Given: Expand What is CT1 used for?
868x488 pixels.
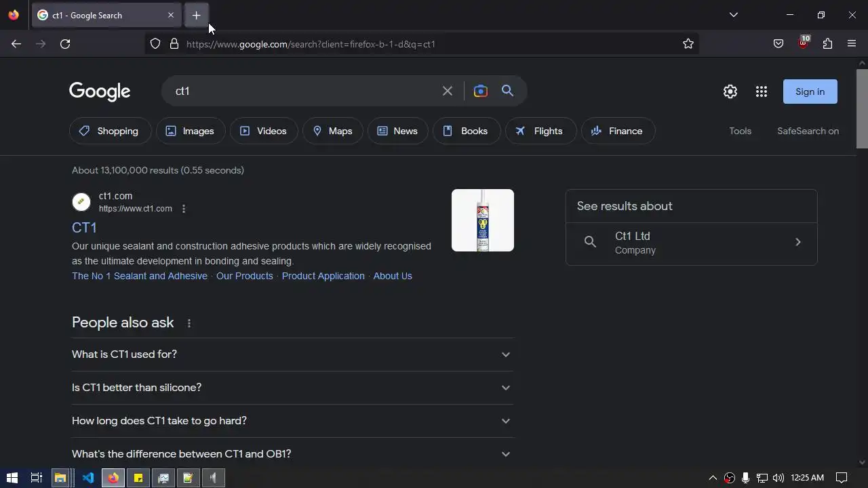Looking at the screenshot, I should point(293,354).
